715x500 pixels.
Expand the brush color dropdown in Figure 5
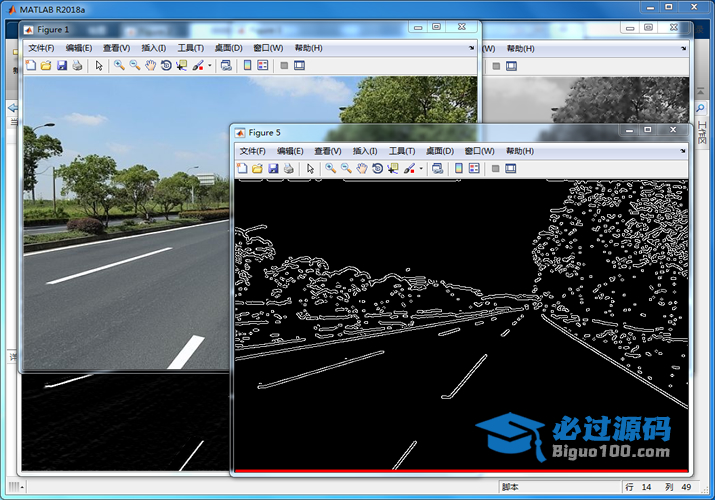point(422,169)
